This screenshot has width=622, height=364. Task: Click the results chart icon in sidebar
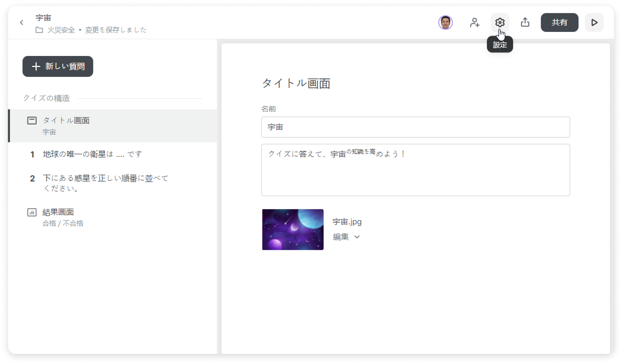(32, 212)
